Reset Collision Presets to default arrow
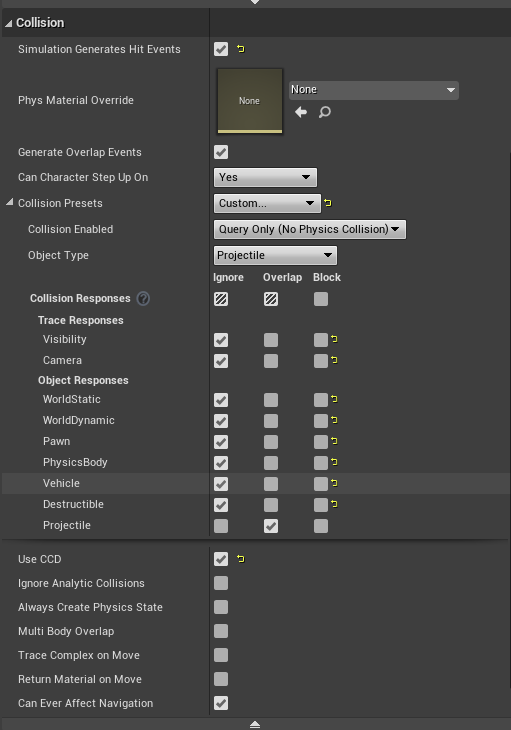511x730 pixels. (328, 203)
